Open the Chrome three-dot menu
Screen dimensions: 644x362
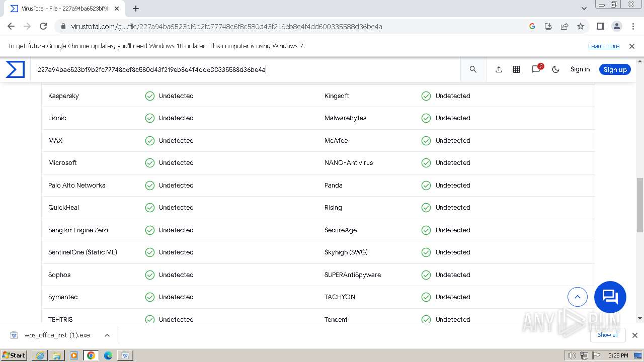point(632,26)
